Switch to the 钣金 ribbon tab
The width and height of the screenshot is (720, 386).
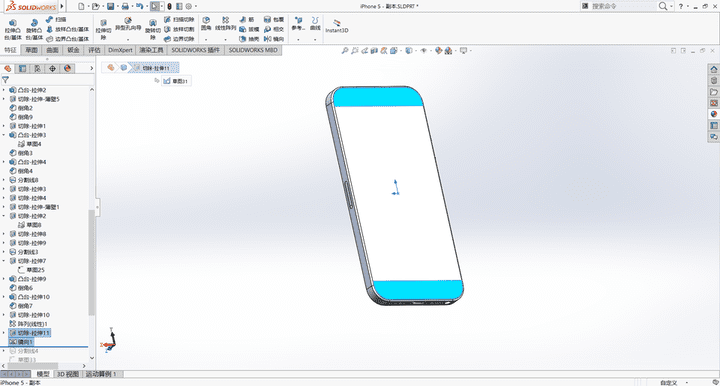73,50
